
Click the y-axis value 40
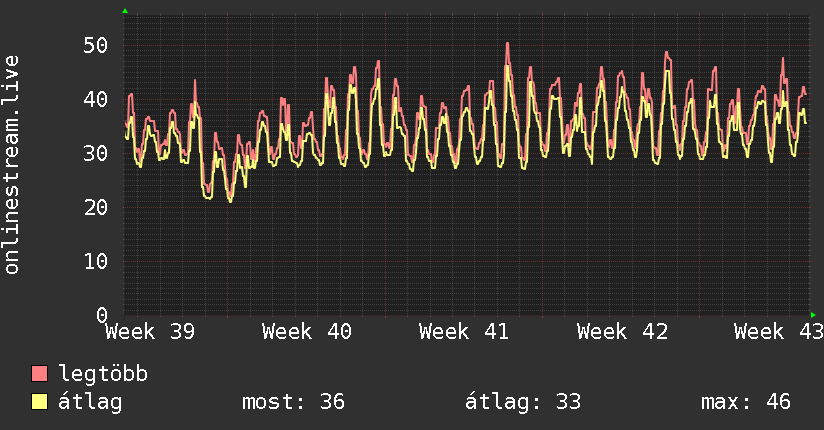pyautogui.click(x=96, y=99)
